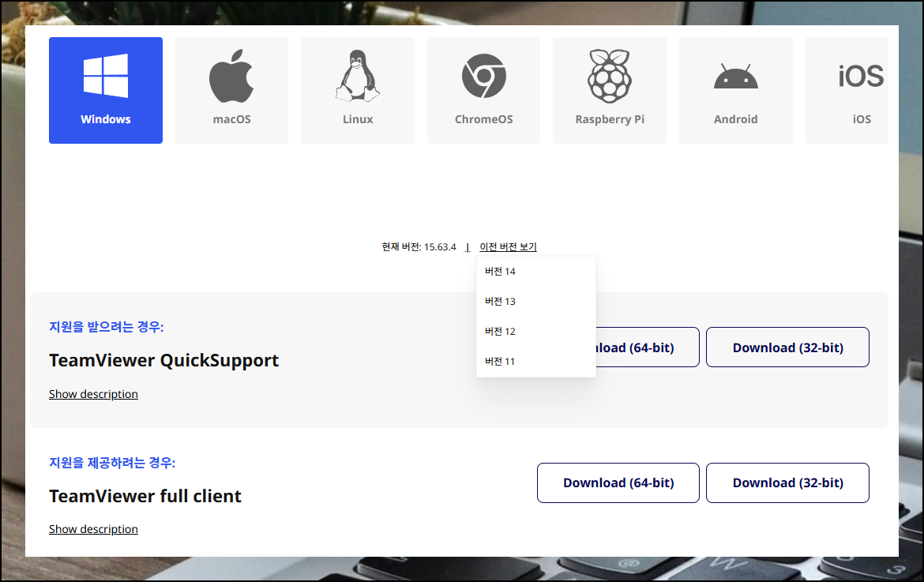This screenshot has height=582, width=924.
Task: Choose the macOS Apple logo tile
Action: tap(231, 90)
